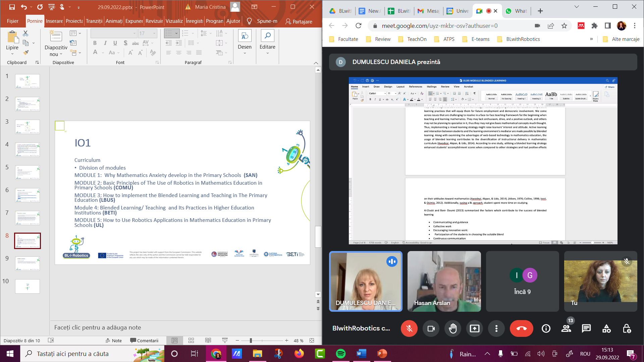Open Meet activities icon
The width and height of the screenshot is (644, 362).
606,328
